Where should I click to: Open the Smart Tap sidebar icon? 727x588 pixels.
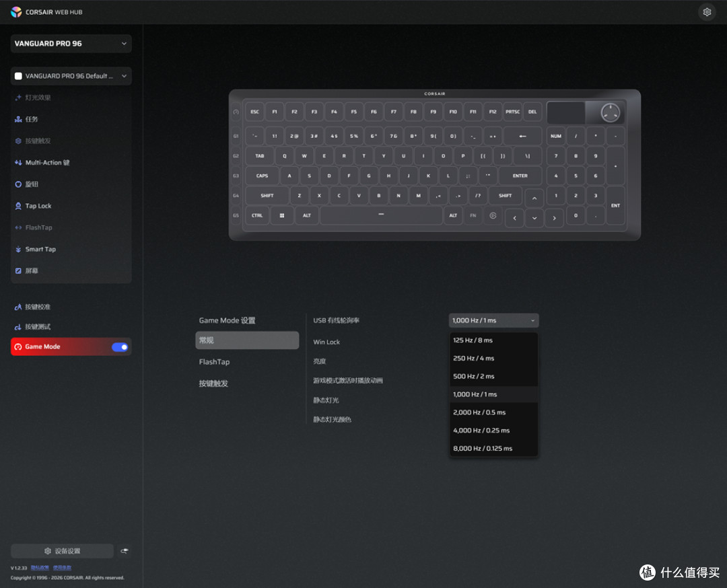click(18, 250)
